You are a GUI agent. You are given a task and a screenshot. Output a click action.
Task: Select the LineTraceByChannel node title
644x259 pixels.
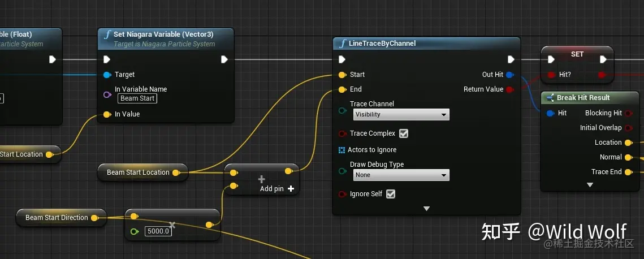click(x=382, y=43)
